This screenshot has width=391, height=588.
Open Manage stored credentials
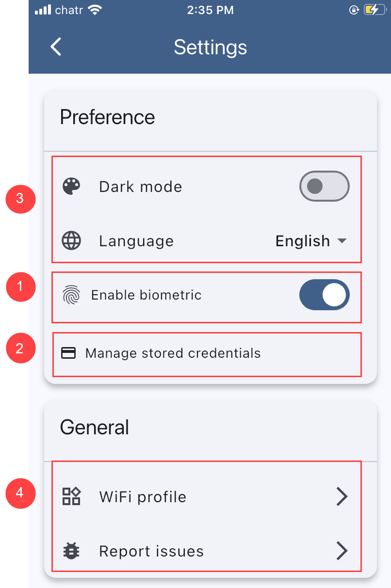click(173, 353)
